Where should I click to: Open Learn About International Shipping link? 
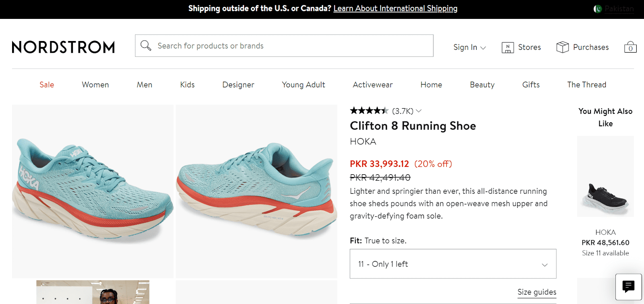tap(395, 8)
